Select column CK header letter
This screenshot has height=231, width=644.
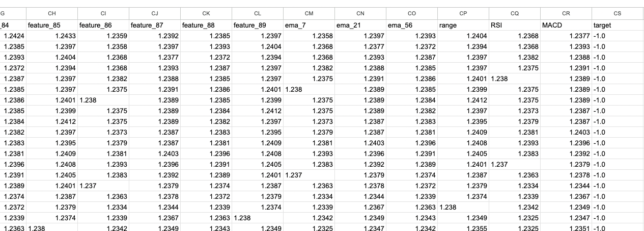[x=206, y=14]
